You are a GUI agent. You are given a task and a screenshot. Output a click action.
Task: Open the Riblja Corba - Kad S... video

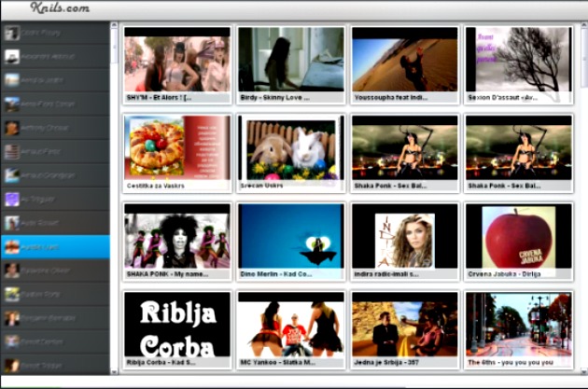[177, 330]
